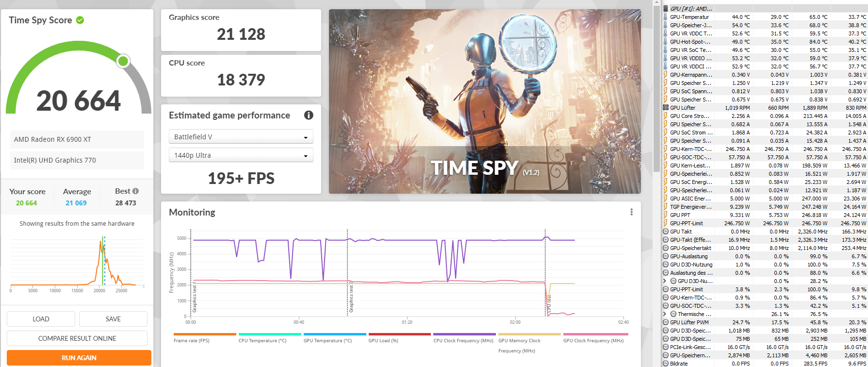Viewport: 868px width, 367px height.
Task: Click the clock icon of GPU-Speichertakt row
Action: click(x=666, y=248)
